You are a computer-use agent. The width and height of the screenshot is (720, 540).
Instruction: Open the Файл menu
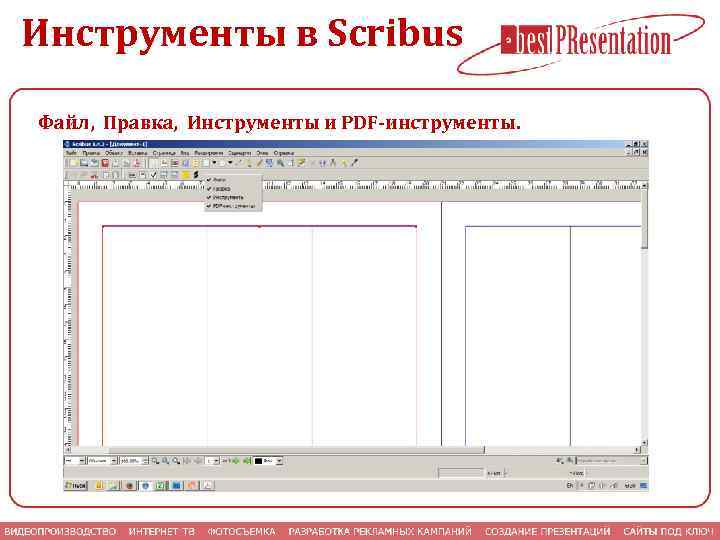71,153
